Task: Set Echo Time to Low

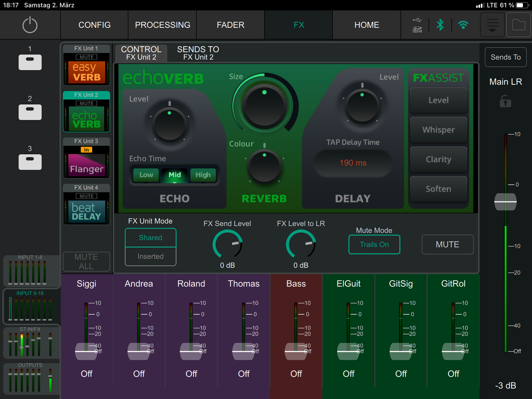Action: (146, 175)
